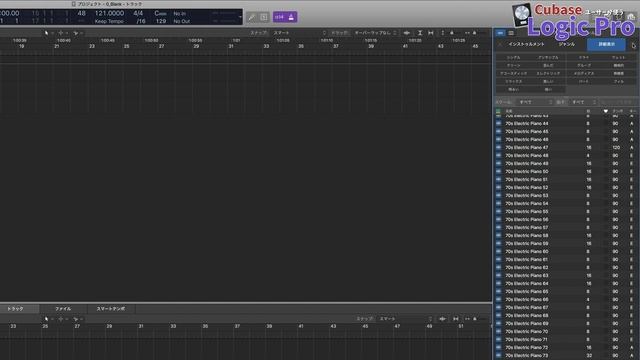Open the third tool menu in the main tracks toolbar
The width and height of the screenshot is (640, 360).
tap(77, 33)
